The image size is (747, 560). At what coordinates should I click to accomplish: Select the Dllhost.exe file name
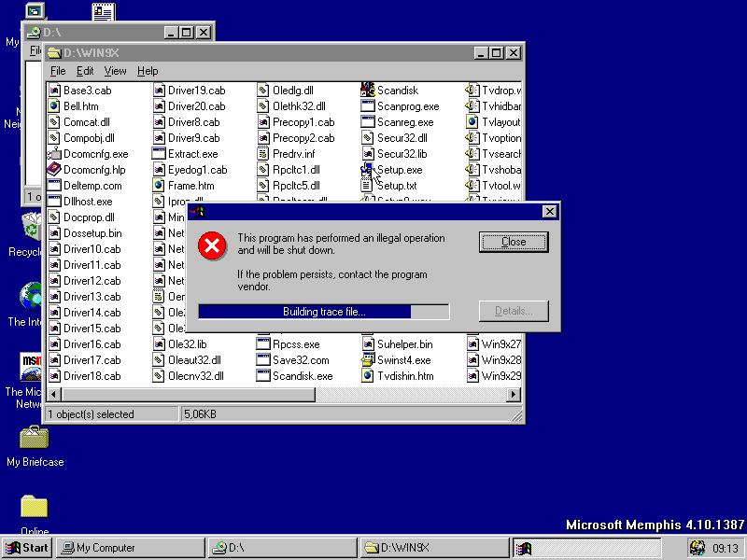pyautogui.click(x=88, y=202)
